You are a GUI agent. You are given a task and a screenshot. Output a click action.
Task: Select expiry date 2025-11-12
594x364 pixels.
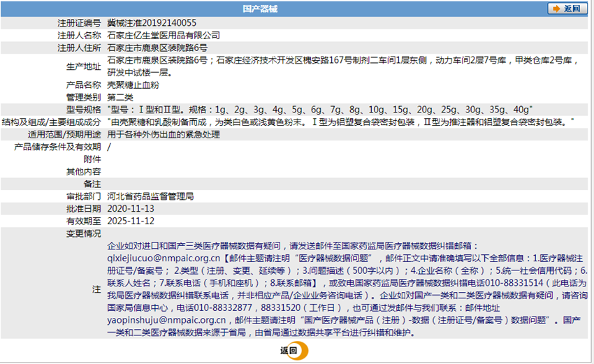pos(131,221)
